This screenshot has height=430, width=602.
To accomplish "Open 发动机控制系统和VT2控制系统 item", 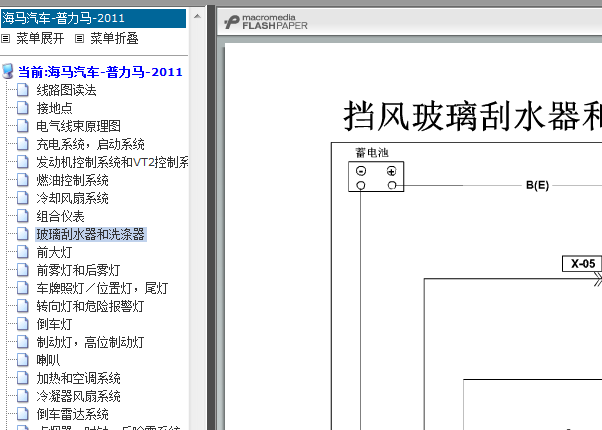I will (112, 162).
